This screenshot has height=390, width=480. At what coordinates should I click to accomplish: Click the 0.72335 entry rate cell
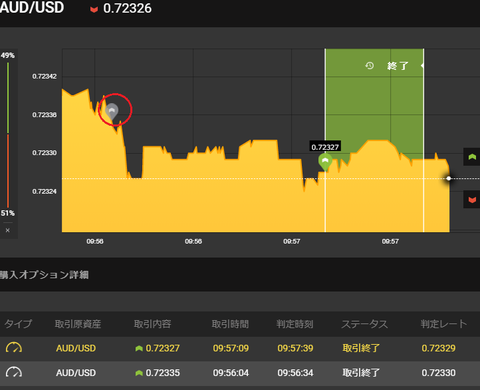(x=158, y=373)
